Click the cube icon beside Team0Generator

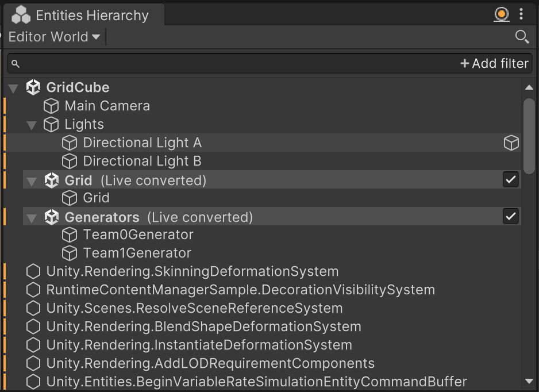70,235
